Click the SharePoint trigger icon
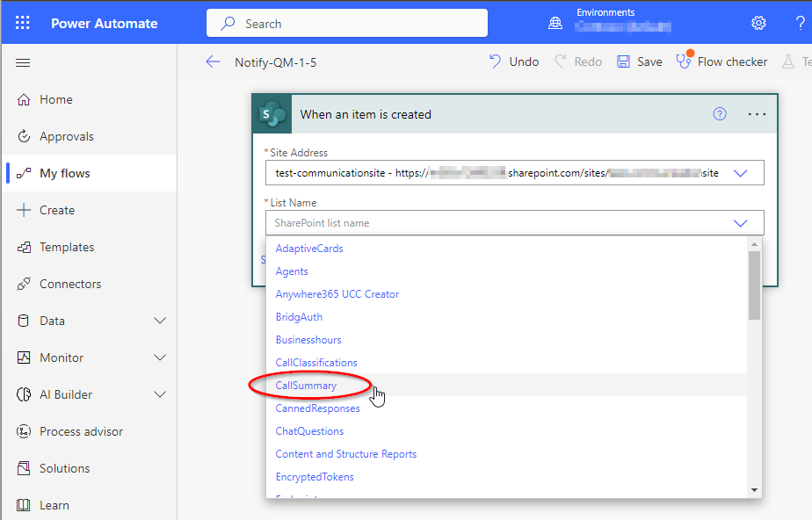Screen dimensions: 812x520 [x=272, y=114]
